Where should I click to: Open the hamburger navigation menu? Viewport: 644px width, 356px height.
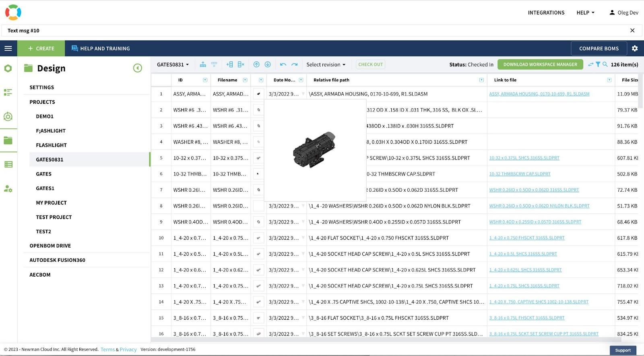(x=8, y=48)
